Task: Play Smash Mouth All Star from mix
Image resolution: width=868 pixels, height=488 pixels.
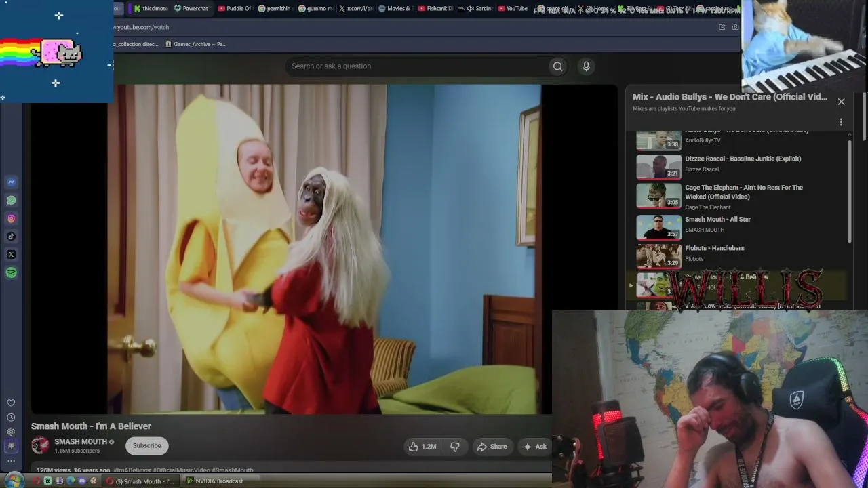Action: (741, 227)
